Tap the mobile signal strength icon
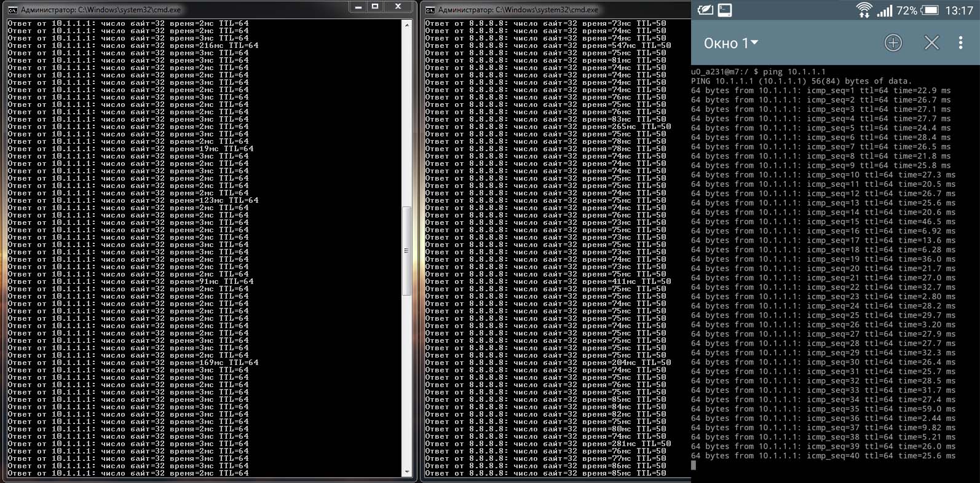Screen dimensions: 980x483 (884, 10)
